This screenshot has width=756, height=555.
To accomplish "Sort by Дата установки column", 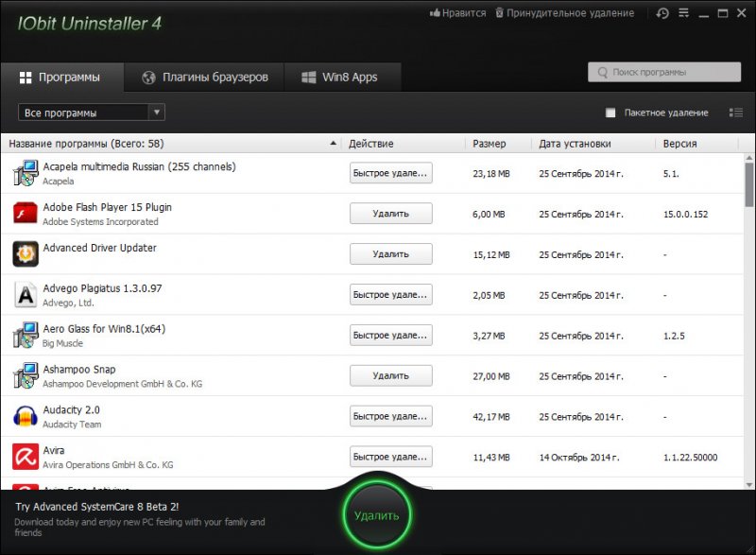I will pos(575,144).
